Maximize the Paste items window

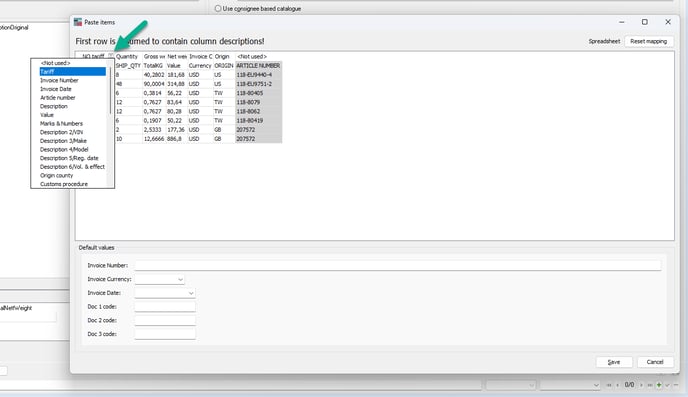tap(645, 22)
